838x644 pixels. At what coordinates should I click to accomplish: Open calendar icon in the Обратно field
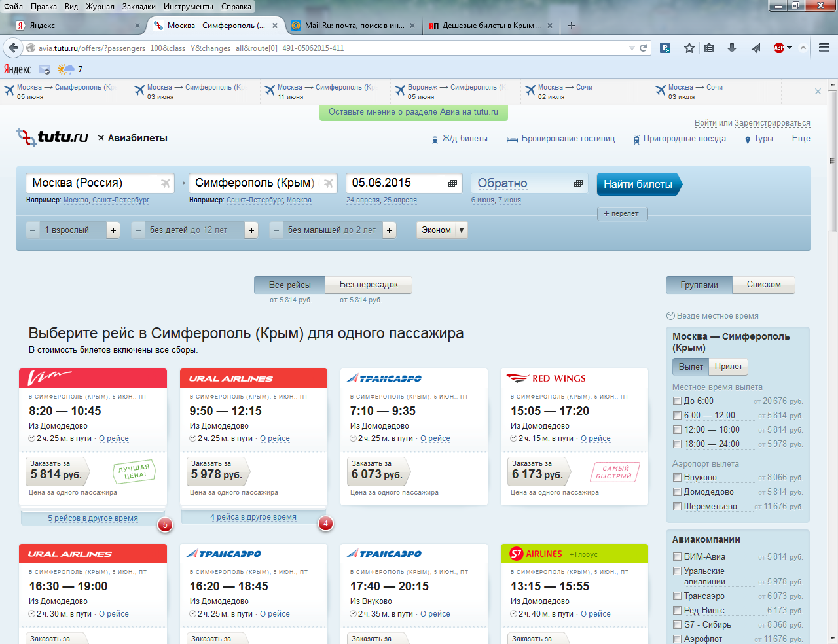pyautogui.click(x=578, y=183)
